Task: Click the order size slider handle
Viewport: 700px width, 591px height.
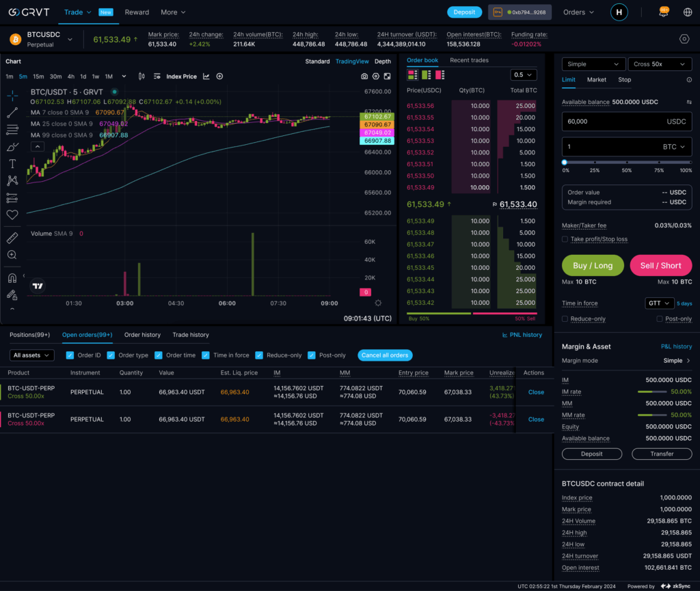Action: point(565,163)
